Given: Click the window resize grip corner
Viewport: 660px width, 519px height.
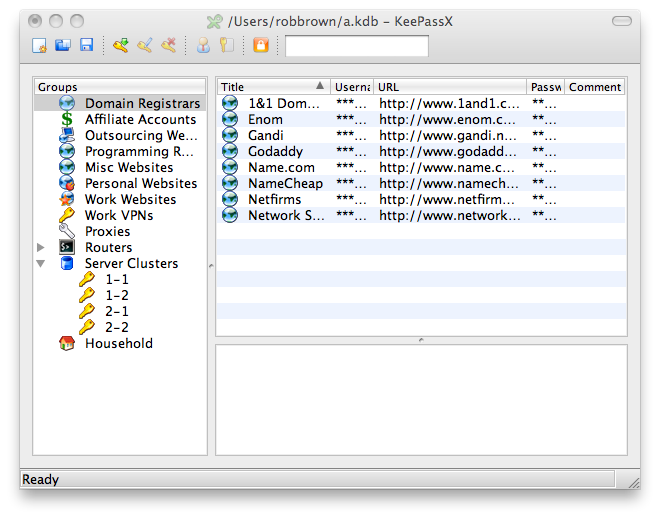Looking at the screenshot, I should point(634,483).
